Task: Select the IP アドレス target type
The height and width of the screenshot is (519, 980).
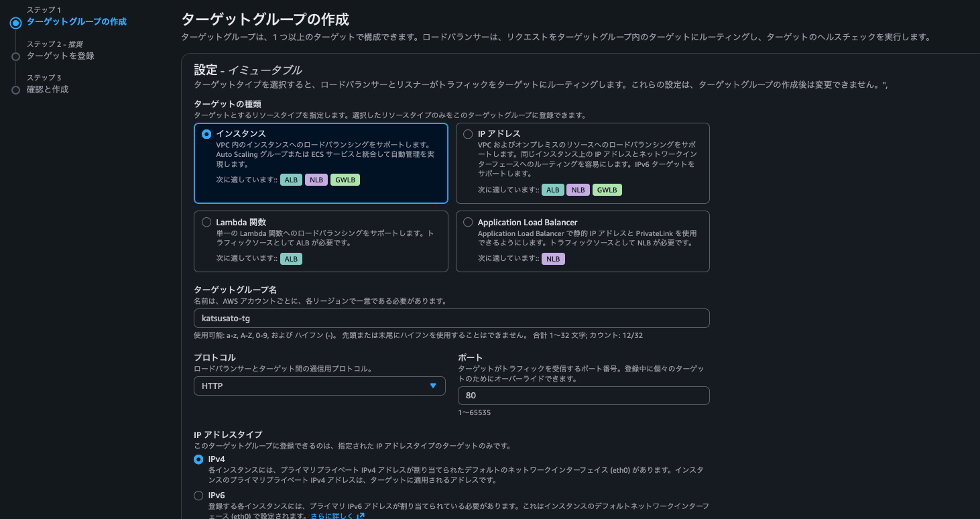Action: click(467, 133)
